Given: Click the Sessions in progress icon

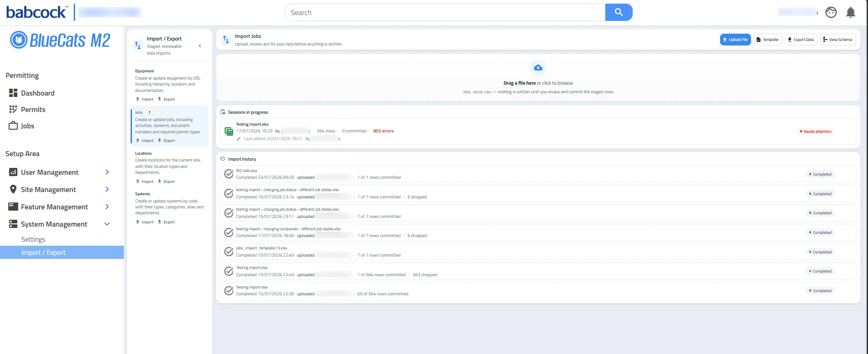Looking at the screenshot, I should 223,112.
